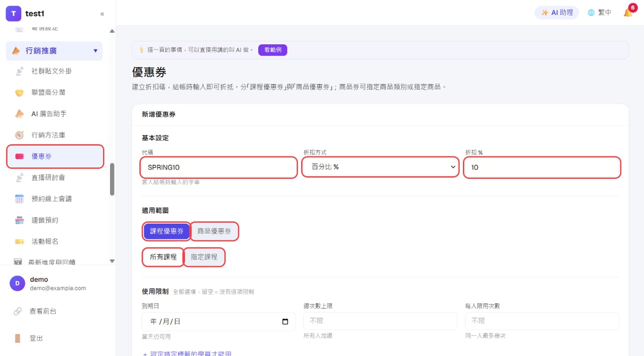644x356 pixels.
Task: Open the notifications bell icon
Action: 628,13
